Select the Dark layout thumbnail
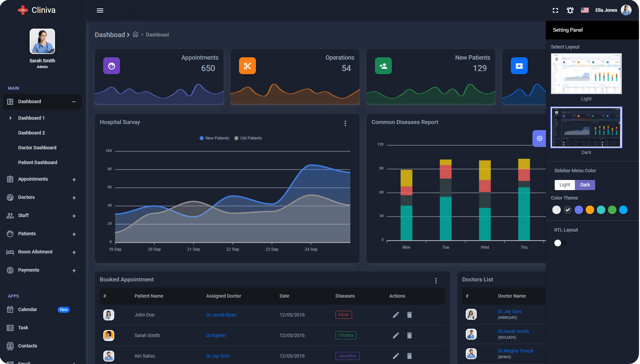 (586, 127)
